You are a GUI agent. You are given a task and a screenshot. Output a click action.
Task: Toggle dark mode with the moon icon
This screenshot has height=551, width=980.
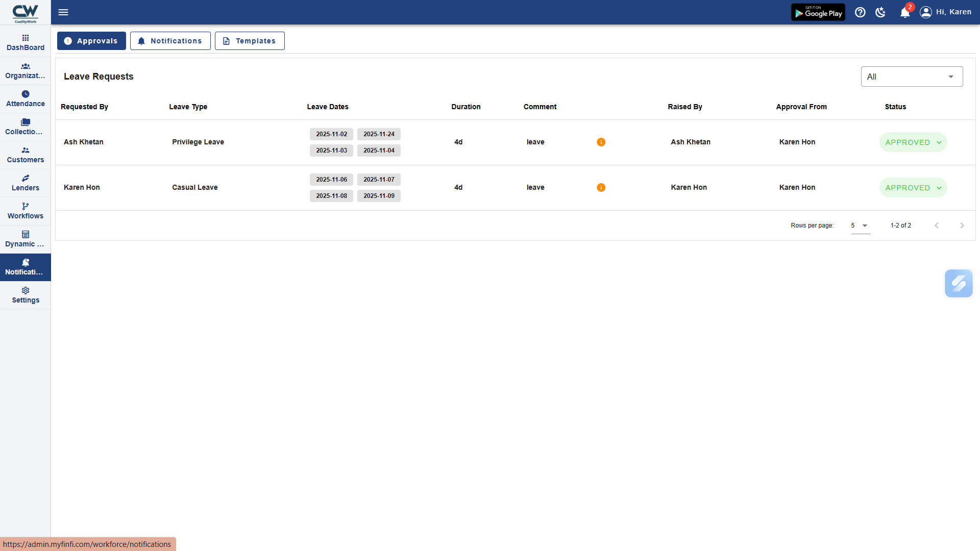880,12
